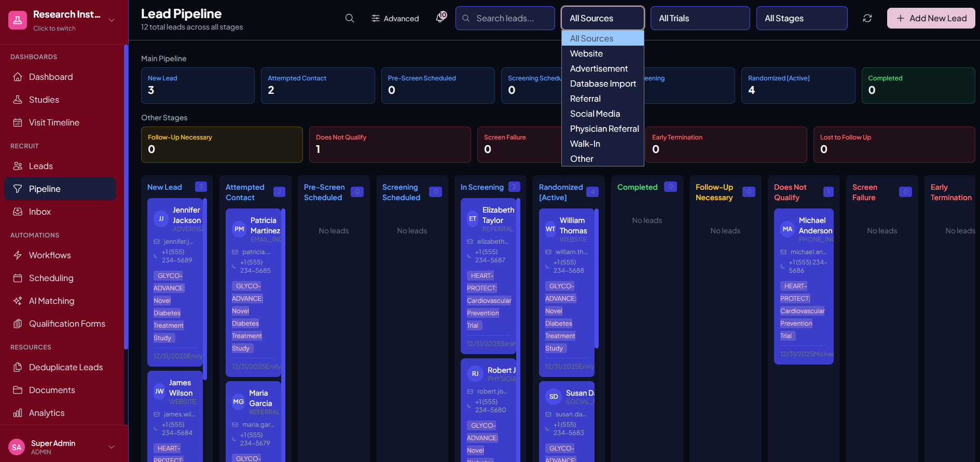Click Elizabeth Taylor's ET avatar

tap(473, 219)
